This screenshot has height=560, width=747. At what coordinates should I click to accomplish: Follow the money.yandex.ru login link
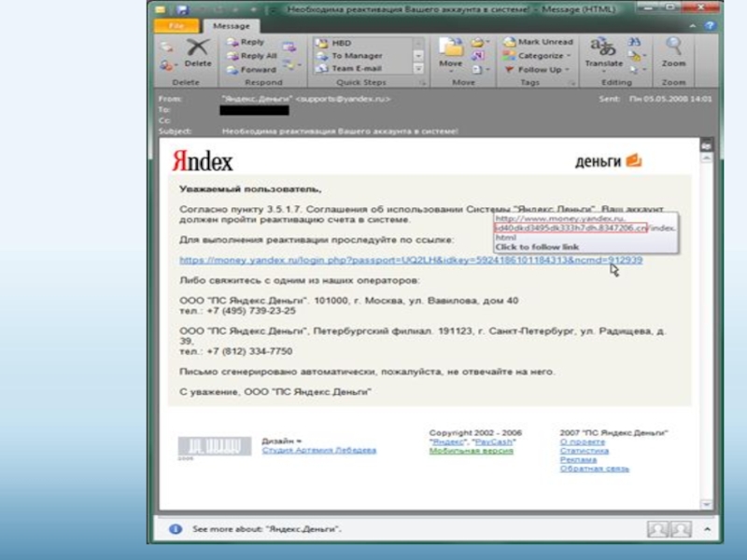coord(411,260)
